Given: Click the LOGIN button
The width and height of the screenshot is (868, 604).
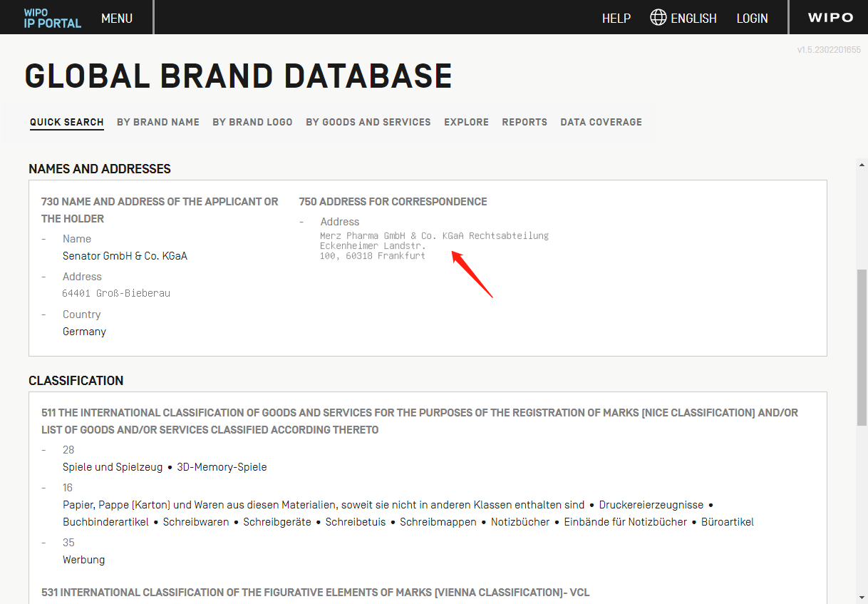Looking at the screenshot, I should click(753, 19).
